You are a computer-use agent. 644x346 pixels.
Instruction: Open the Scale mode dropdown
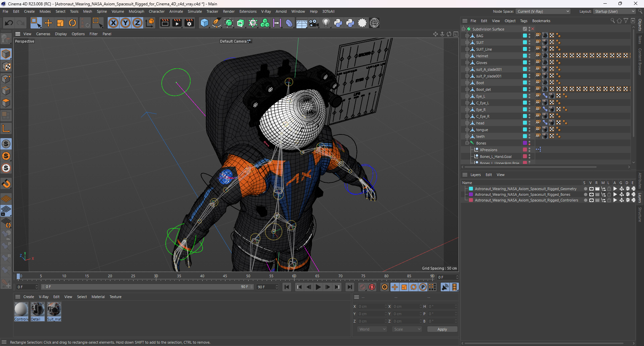point(407,329)
